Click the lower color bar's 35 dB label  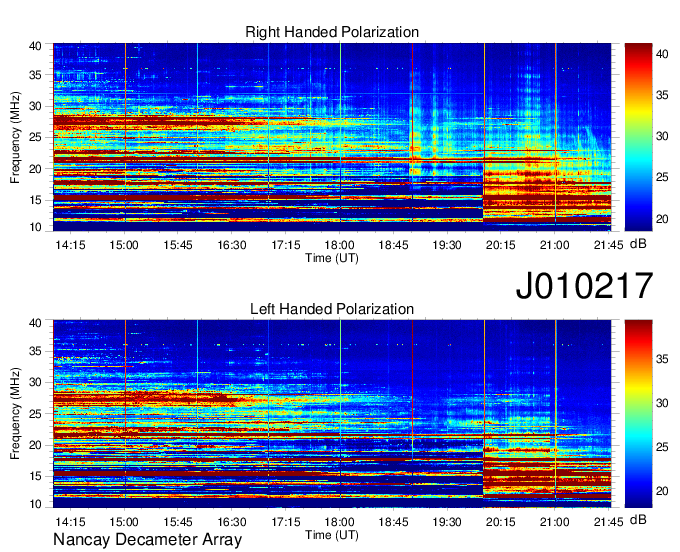[662, 359]
